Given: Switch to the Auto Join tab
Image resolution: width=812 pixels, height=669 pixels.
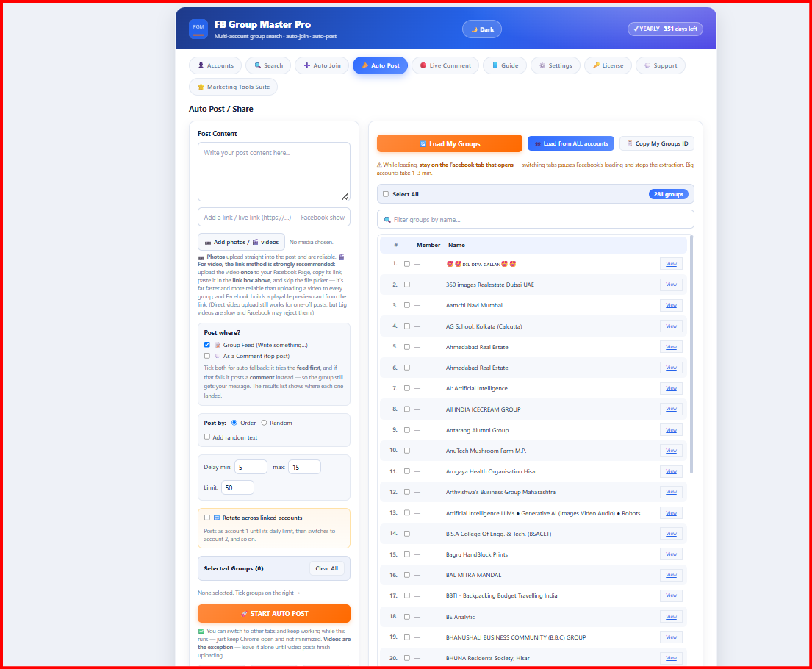Looking at the screenshot, I should [x=322, y=66].
